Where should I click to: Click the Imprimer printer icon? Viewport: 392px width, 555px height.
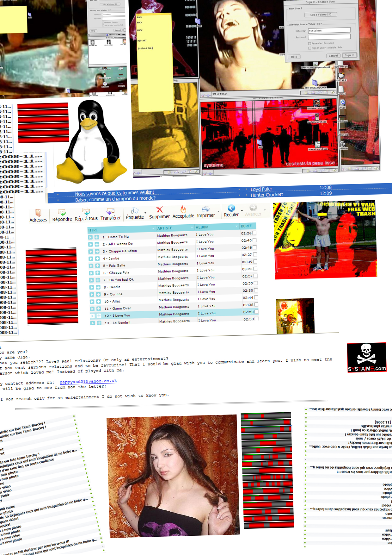[x=206, y=209]
